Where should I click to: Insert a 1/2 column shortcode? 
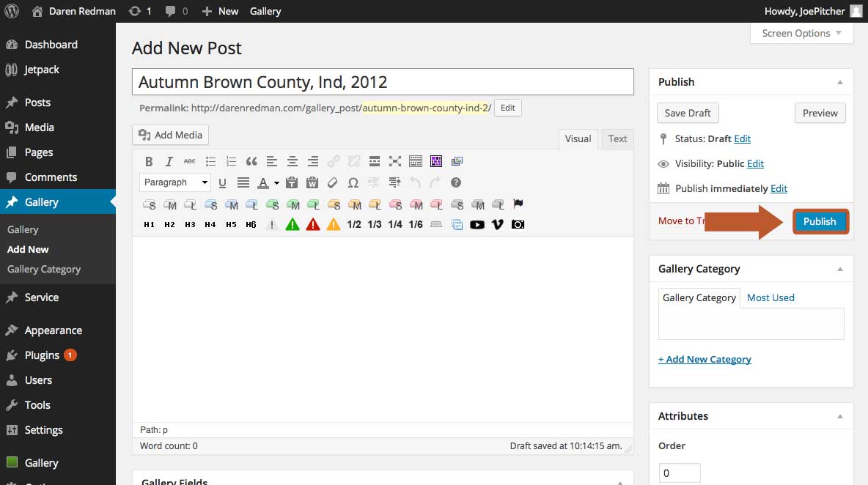pyautogui.click(x=354, y=224)
